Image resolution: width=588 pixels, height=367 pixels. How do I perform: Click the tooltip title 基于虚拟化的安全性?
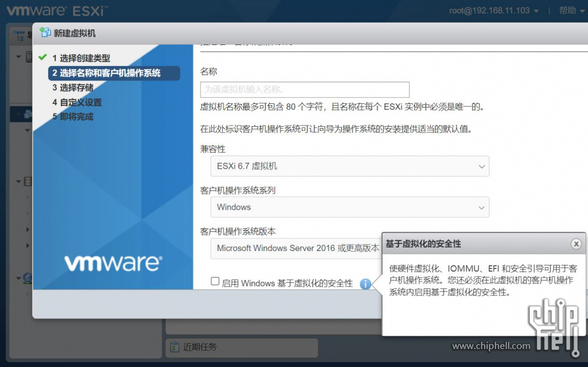point(423,244)
